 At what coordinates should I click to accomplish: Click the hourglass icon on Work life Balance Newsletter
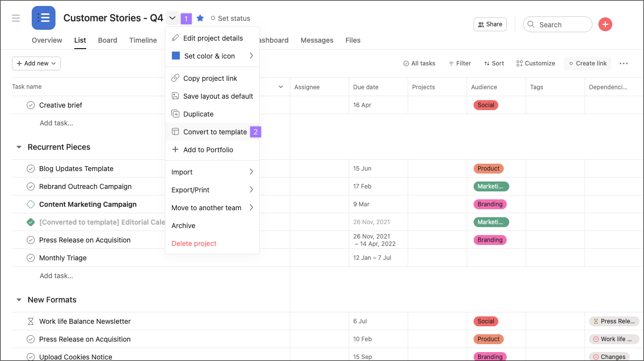(31, 321)
